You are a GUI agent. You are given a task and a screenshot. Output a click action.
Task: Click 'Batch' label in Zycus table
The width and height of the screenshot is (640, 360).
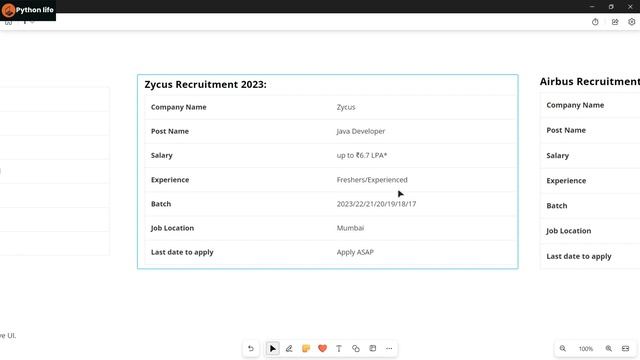161,204
